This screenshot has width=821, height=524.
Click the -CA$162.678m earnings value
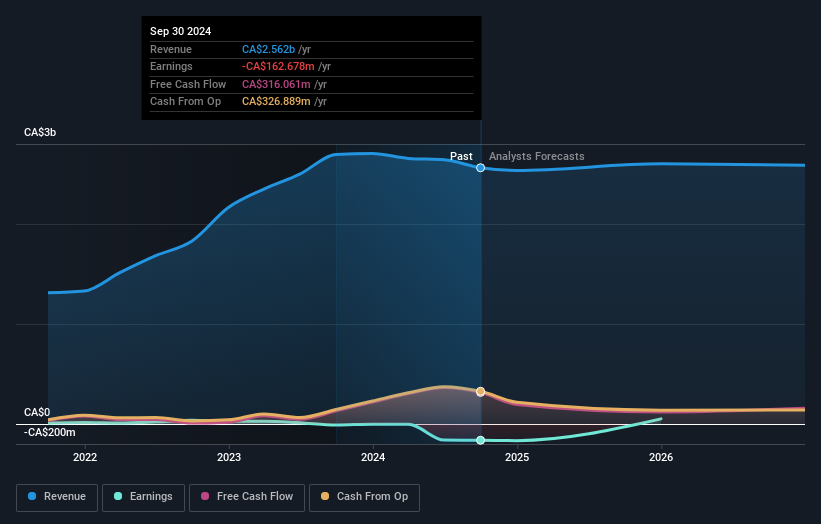pyautogui.click(x=278, y=66)
